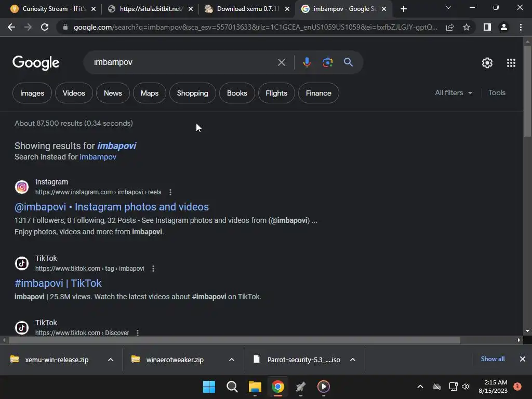This screenshot has height=399, width=532.
Task: Close the Curiosity Stream tab
Action: 94,9
